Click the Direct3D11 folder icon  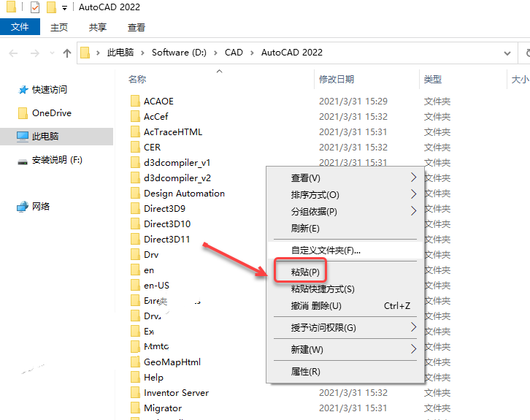pos(135,239)
